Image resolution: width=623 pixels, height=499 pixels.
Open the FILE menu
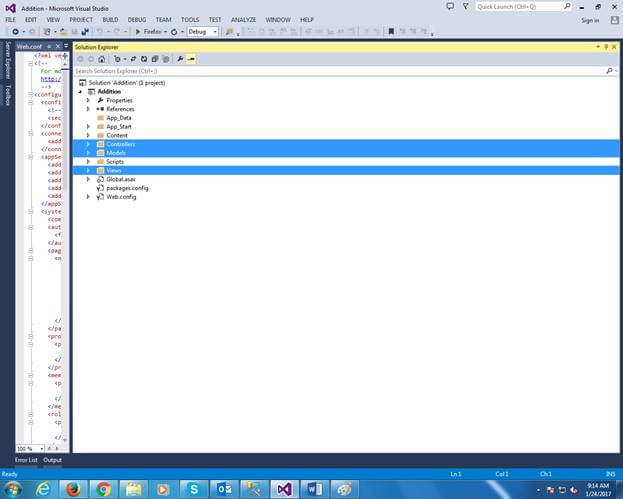tap(11, 20)
